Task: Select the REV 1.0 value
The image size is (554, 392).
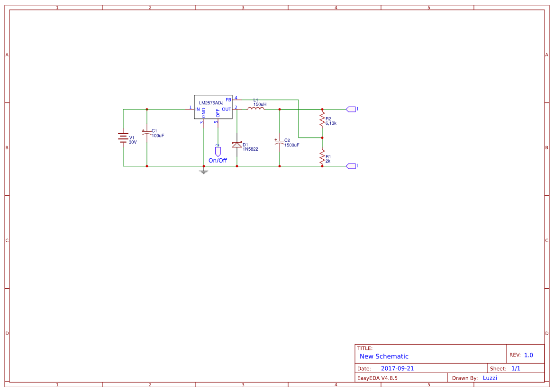Action: [x=528, y=355]
